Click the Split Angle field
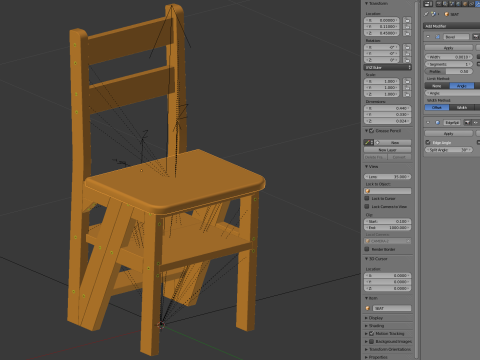 (449, 150)
